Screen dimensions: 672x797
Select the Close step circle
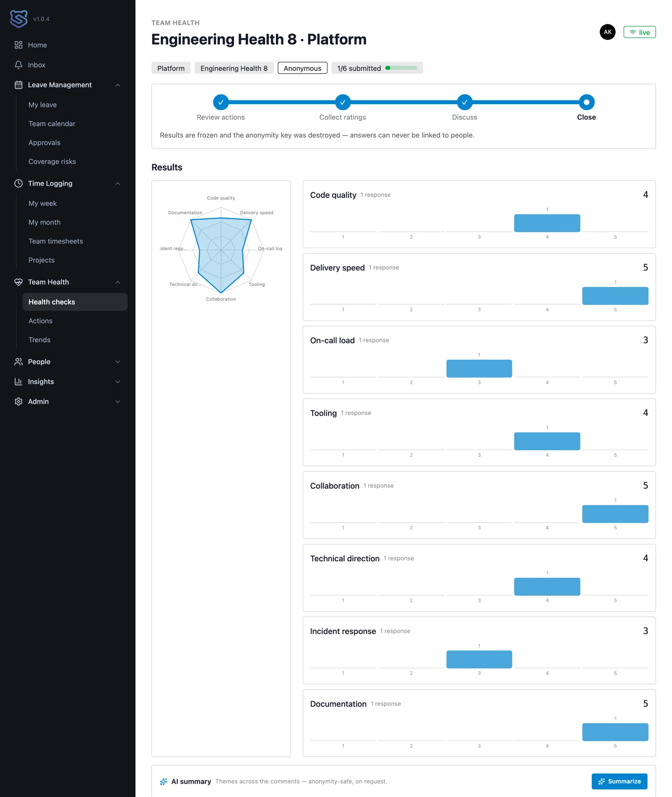586,102
